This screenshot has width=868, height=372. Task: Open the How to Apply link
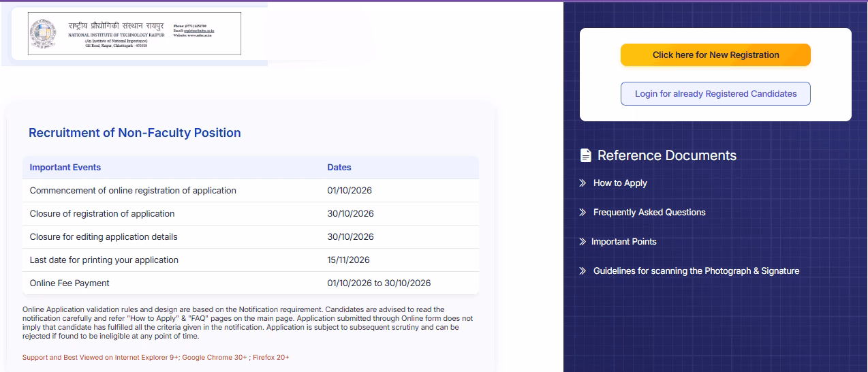coord(620,183)
